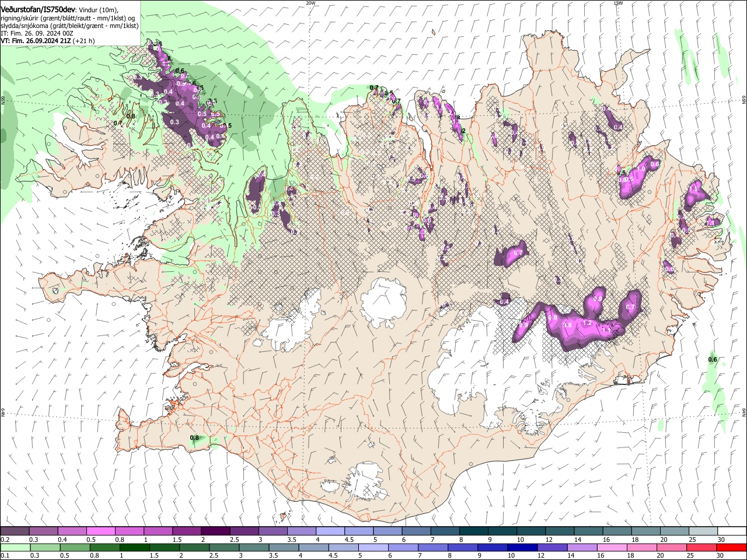
Task: Pick top-row swatch between 1 and 1.5
Action: tap(158, 531)
